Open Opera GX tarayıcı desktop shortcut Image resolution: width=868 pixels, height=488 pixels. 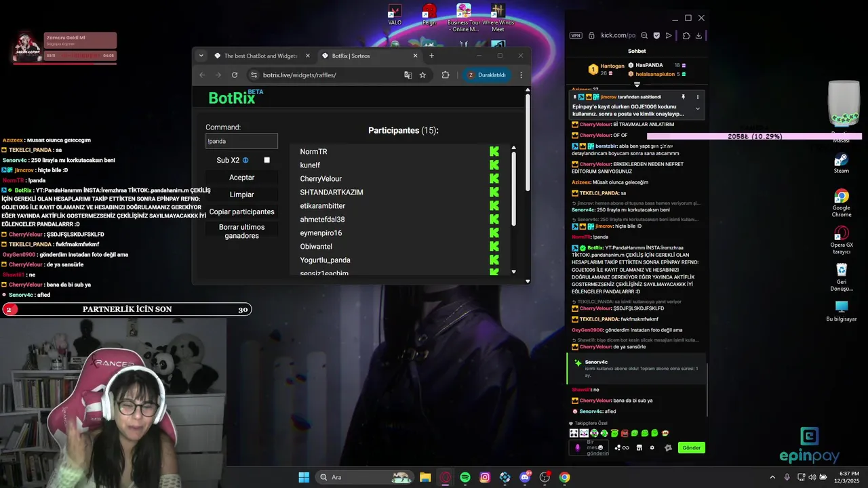[841, 240]
